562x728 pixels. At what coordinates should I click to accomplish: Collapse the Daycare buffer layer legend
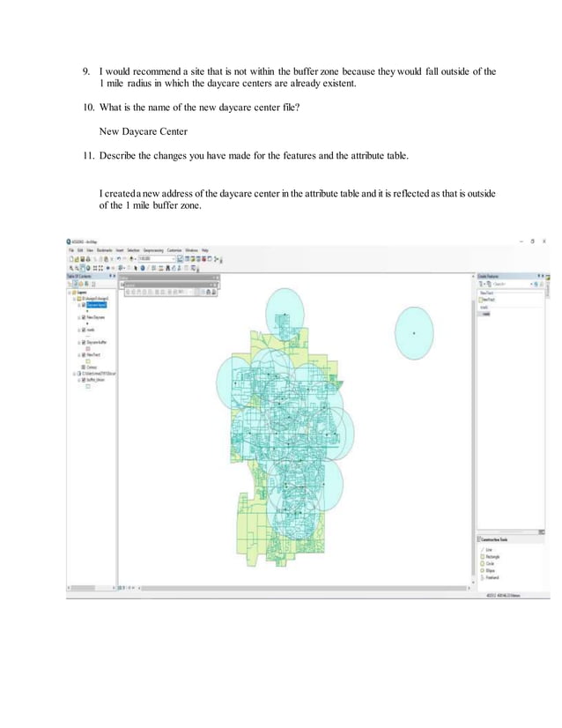point(79,343)
